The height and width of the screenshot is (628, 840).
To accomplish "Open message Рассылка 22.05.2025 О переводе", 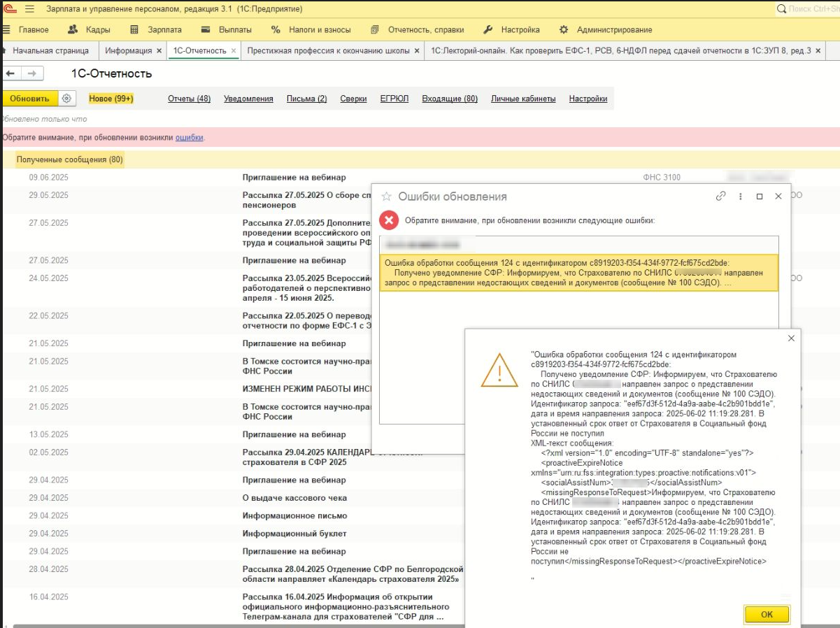I will [306, 320].
